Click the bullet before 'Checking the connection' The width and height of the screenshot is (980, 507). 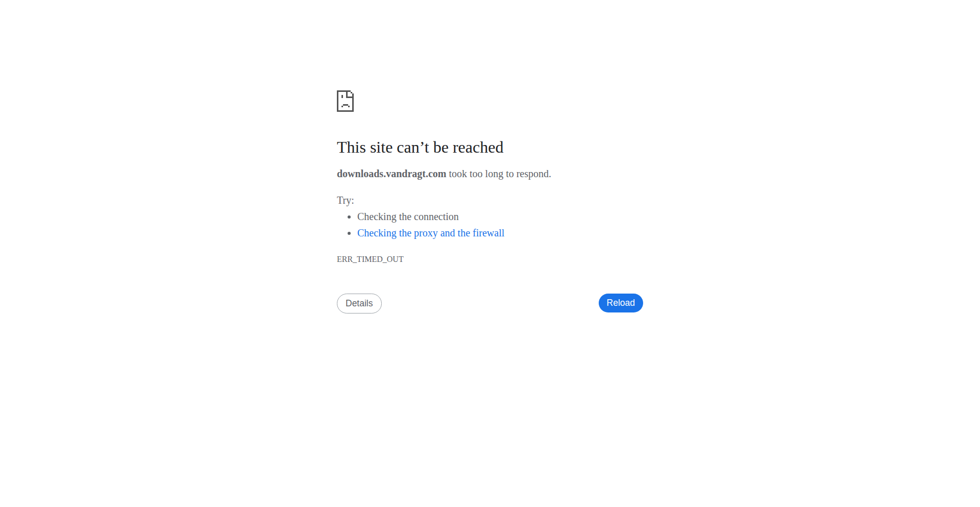click(349, 217)
